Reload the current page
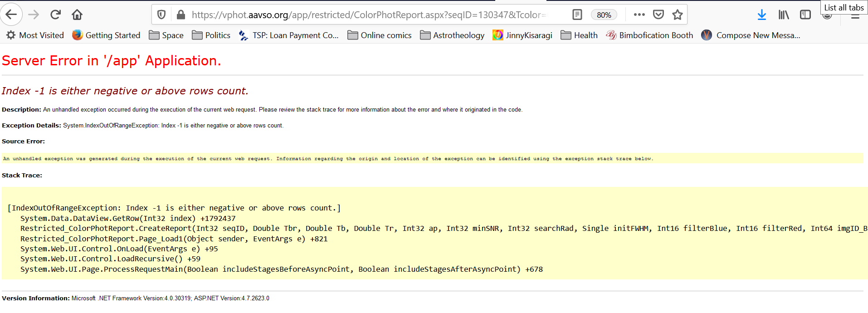 pyautogui.click(x=55, y=15)
